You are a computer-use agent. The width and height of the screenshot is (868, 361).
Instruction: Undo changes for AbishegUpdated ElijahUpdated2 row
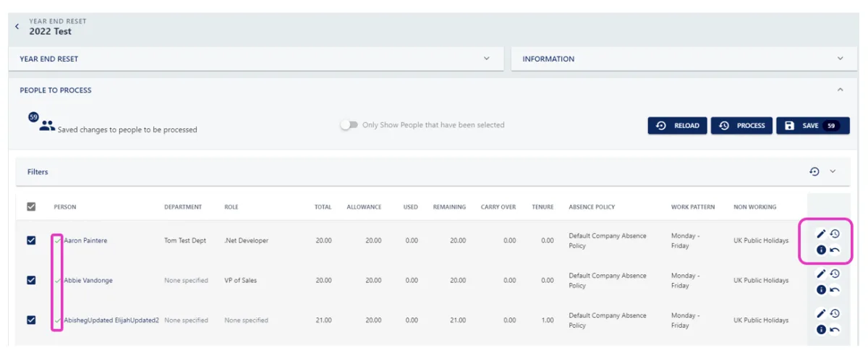[835, 330]
